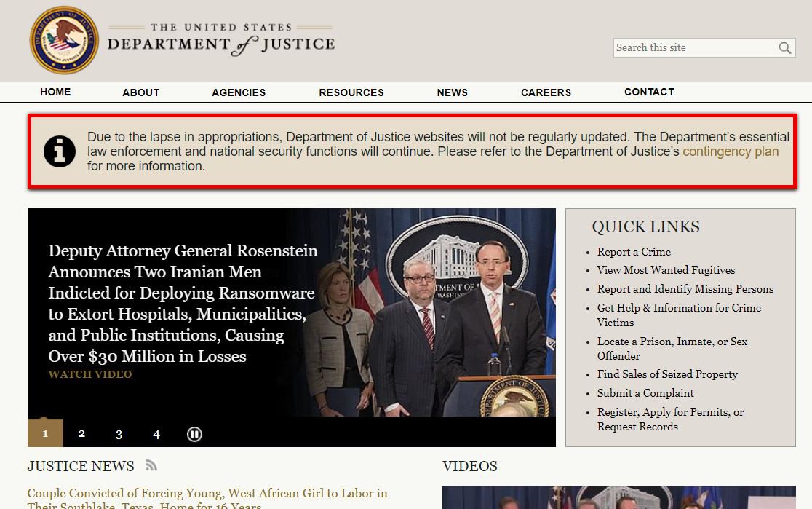
Task: Open the NEWS menu item
Action: (452, 92)
